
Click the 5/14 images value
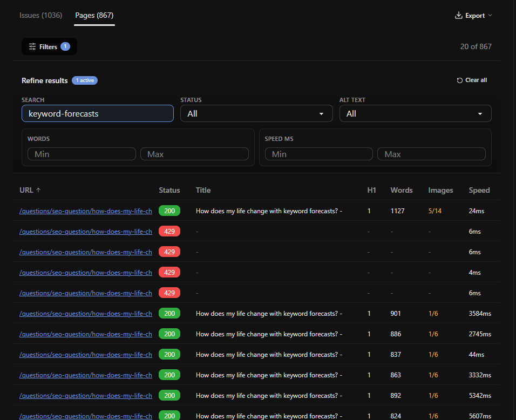(434, 211)
